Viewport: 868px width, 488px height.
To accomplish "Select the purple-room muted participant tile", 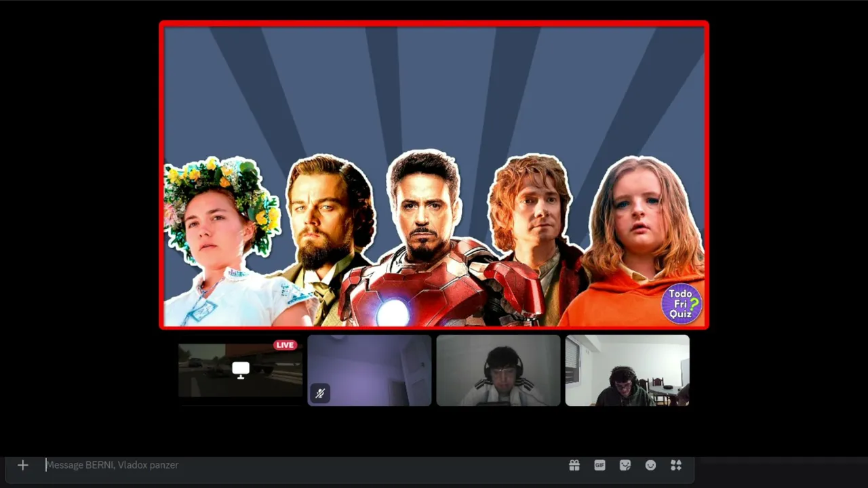I will click(370, 370).
